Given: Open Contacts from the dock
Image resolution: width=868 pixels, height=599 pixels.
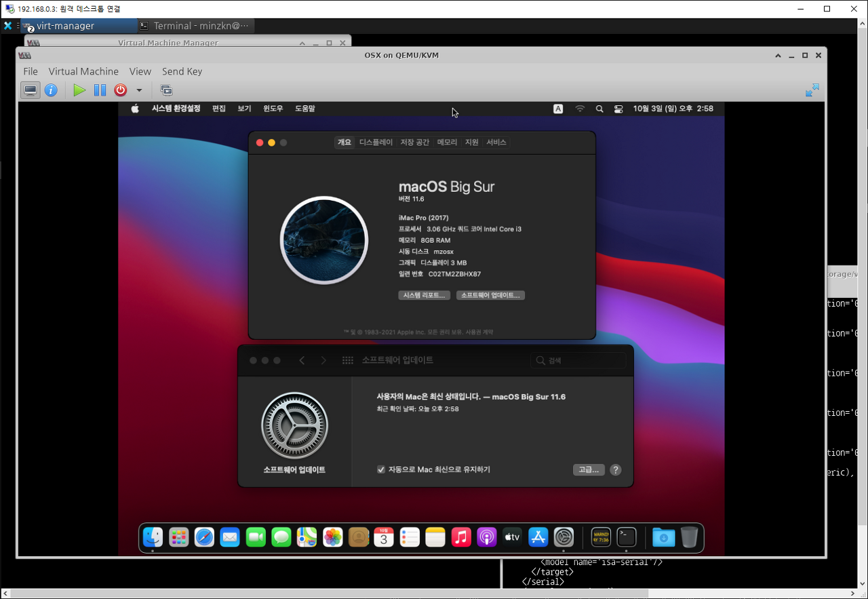Looking at the screenshot, I should (358, 537).
